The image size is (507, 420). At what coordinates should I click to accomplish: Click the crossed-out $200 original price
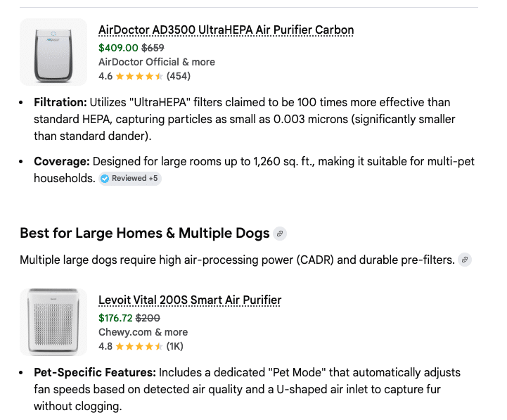[148, 318]
